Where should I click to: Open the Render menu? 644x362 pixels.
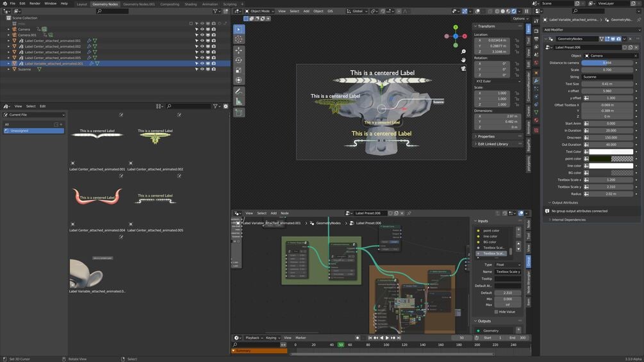tap(35, 3)
